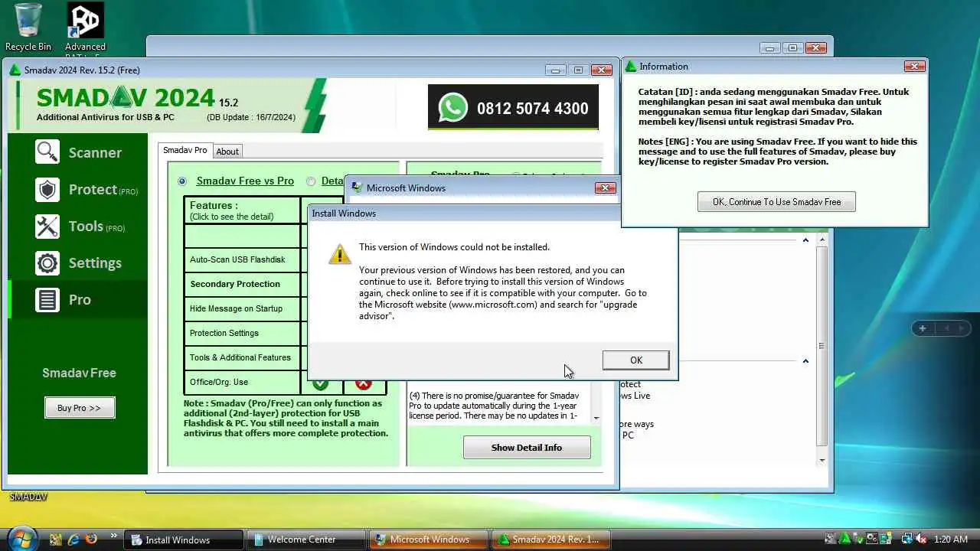Select the Smadav Free vs Pro radio button
The image size is (980, 551).
click(x=182, y=181)
